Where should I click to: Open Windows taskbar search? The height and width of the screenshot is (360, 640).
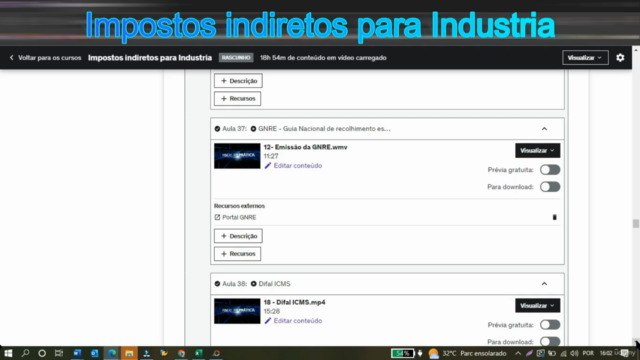25,353
